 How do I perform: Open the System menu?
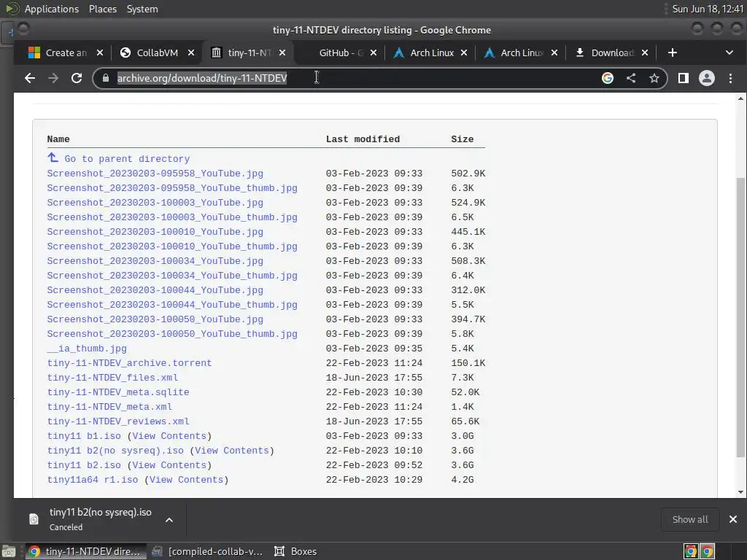point(142,9)
